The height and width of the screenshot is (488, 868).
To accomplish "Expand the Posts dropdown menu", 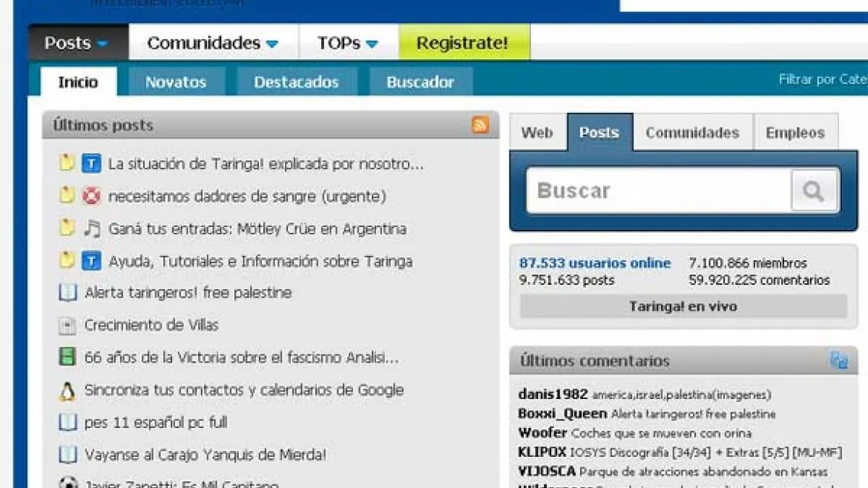I will (x=78, y=42).
